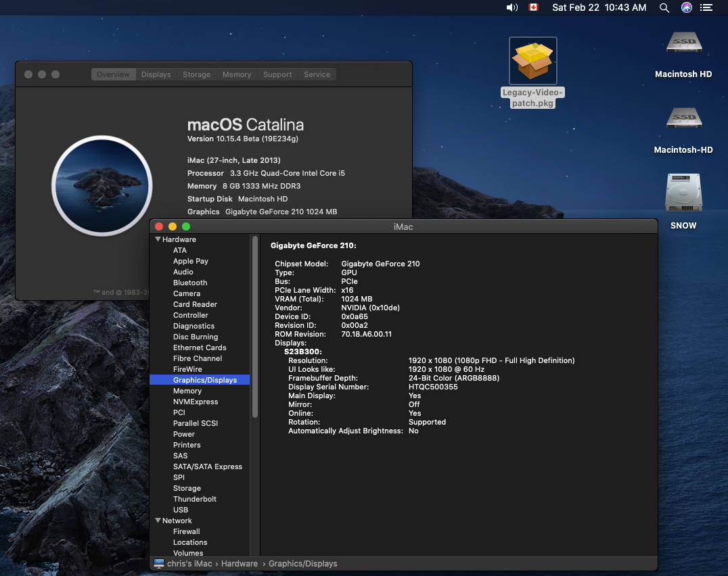The width and height of the screenshot is (728, 576).
Task: Click the Device ID value 0x0a65
Action: (355, 316)
